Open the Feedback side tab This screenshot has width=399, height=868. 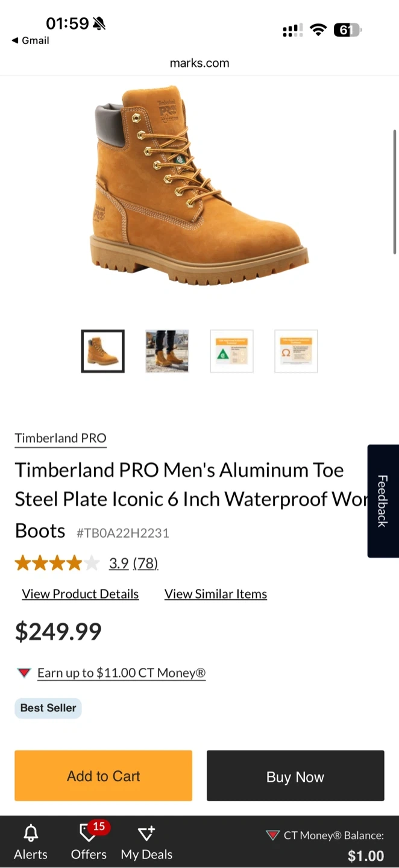coord(383,501)
